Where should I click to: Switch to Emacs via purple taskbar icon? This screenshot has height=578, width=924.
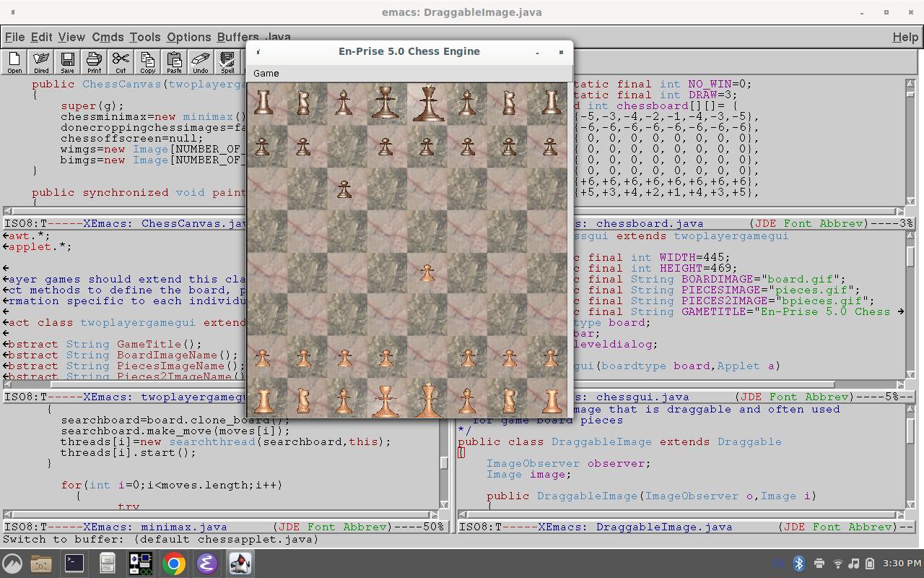point(206,563)
